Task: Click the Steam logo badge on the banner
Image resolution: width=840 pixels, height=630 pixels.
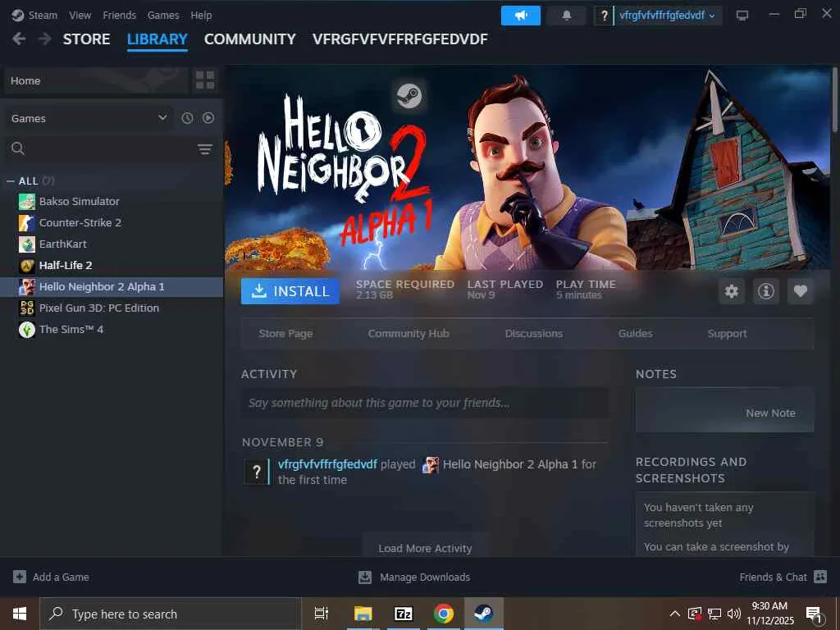Action: [409, 97]
